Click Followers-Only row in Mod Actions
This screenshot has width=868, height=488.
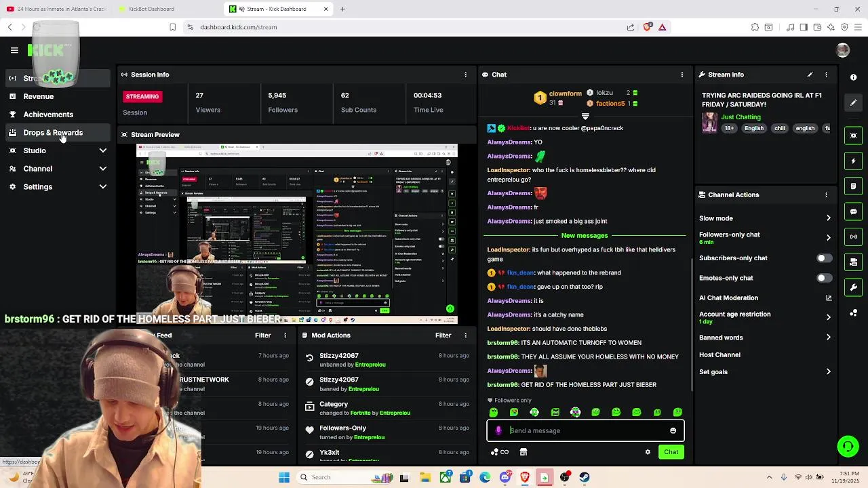pyautogui.click(x=387, y=432)
